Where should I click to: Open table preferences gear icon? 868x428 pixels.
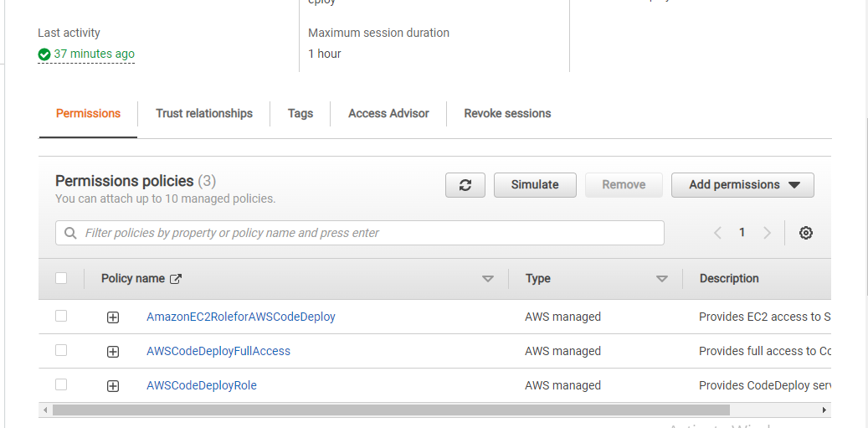click(x=806, y=233)
